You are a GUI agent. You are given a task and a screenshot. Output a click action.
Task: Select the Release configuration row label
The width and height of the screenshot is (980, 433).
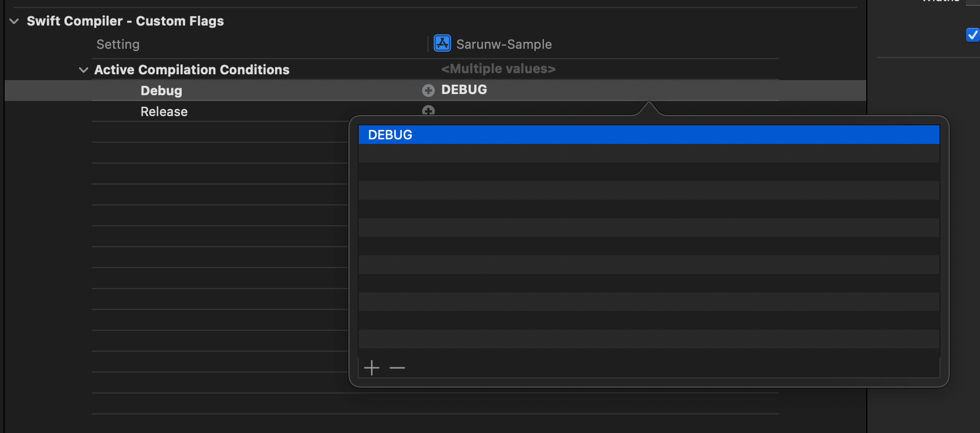click(164, 111)
